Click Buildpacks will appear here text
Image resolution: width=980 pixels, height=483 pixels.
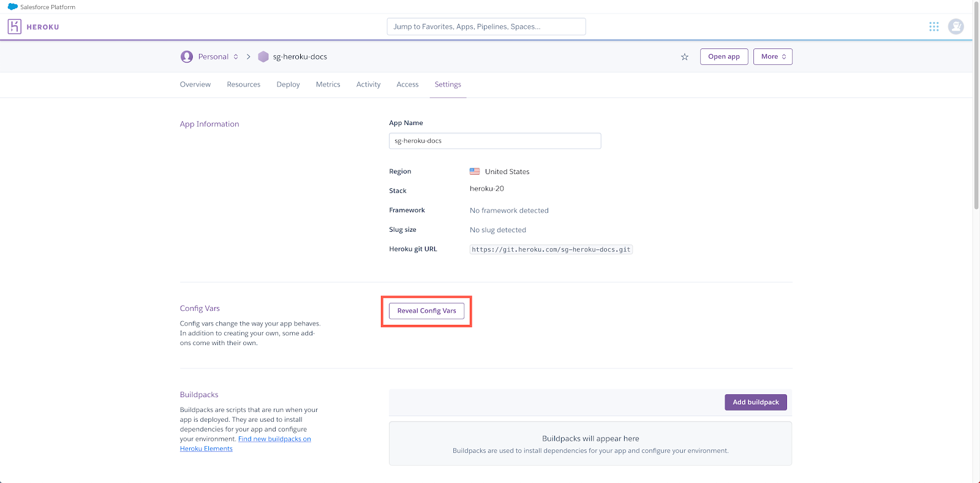(590, 438)
